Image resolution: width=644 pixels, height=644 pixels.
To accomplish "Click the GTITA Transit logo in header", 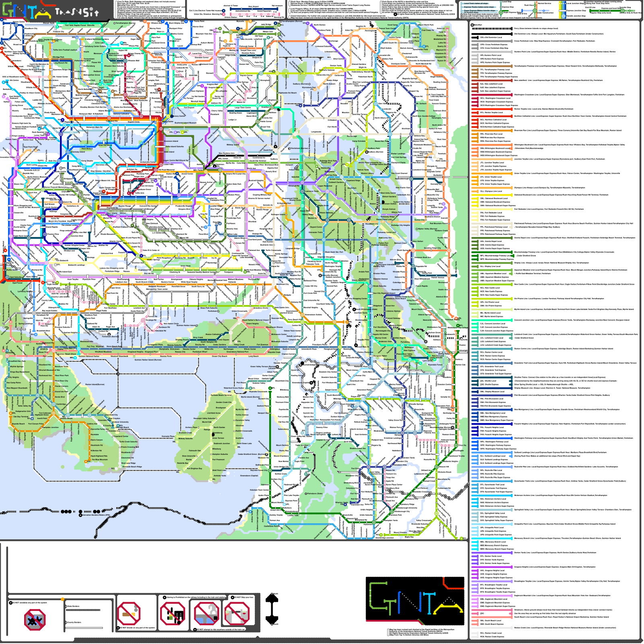I will (50, 10).
